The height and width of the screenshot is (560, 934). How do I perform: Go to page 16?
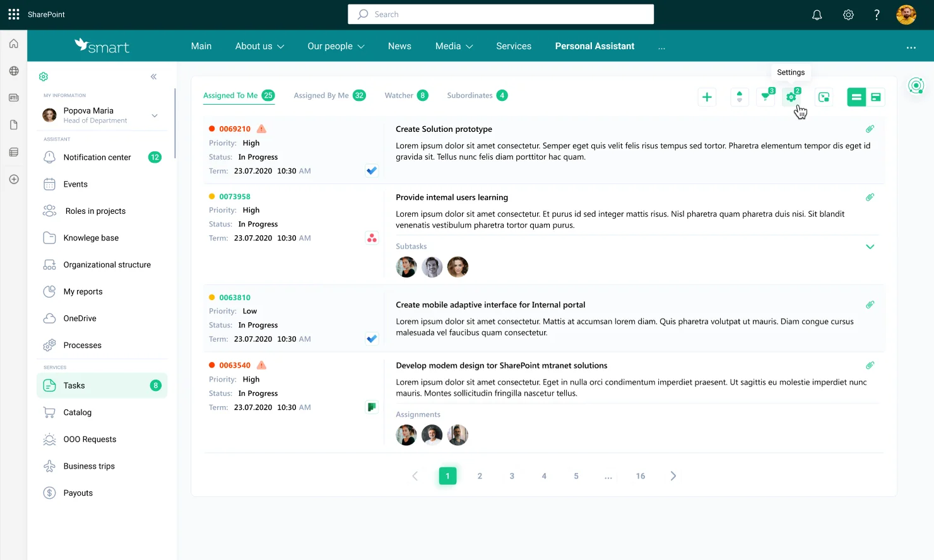click(x=641, y=476)
